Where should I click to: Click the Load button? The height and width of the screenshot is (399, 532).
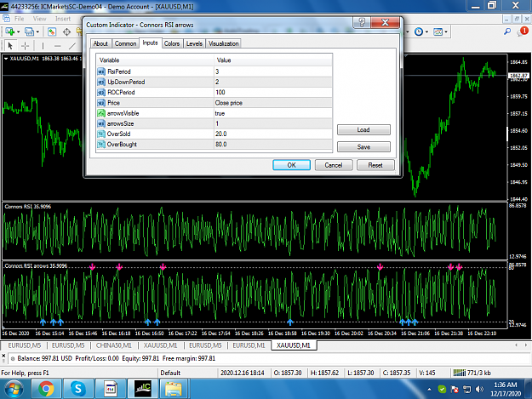[363, 129]
